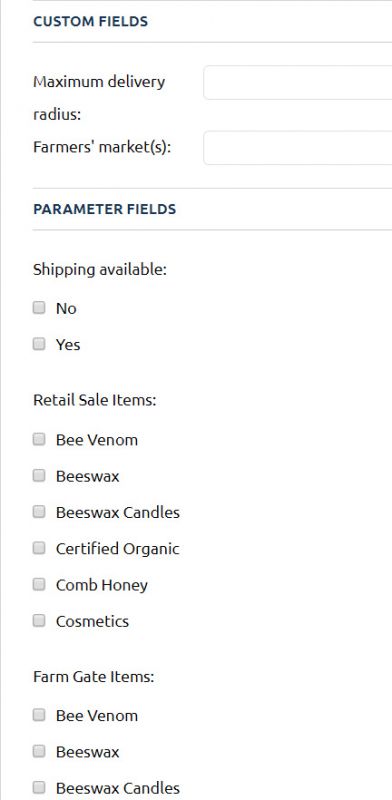The width and height of the screenshot is (392, 800).
Task: Click the Farmers' market(s) label text
Action: [x=102, y=147]
